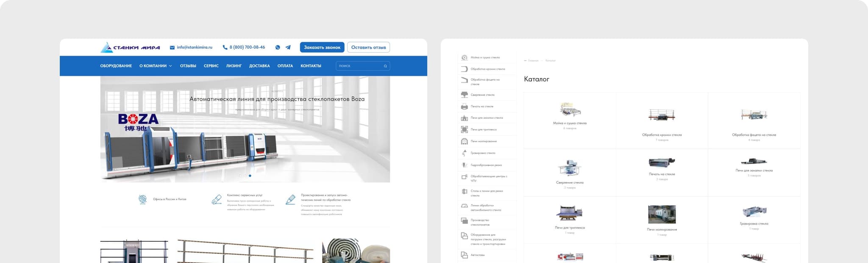Click the search magnifier icon
The image size is (868, 263).
point(385,66)
